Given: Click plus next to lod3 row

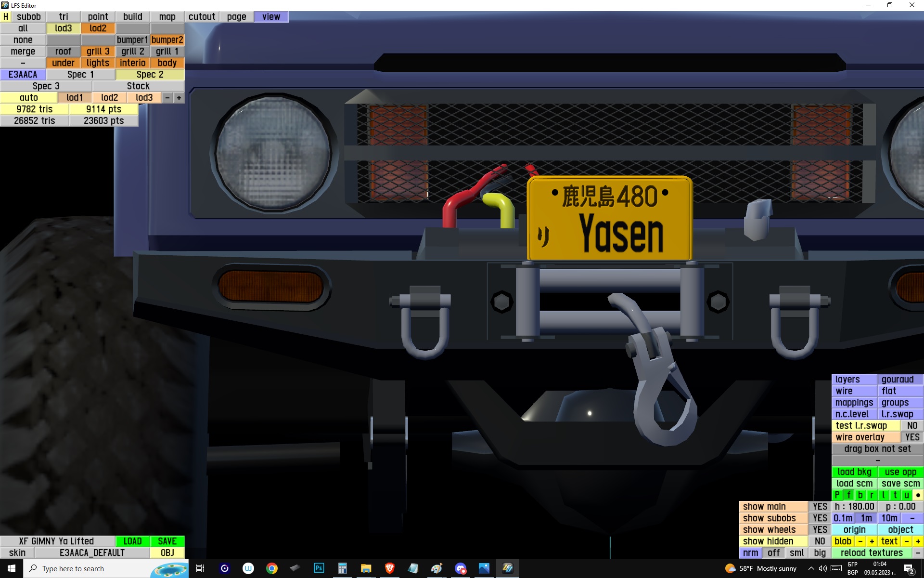Looking at the screenshot, I should pos(179,98).
